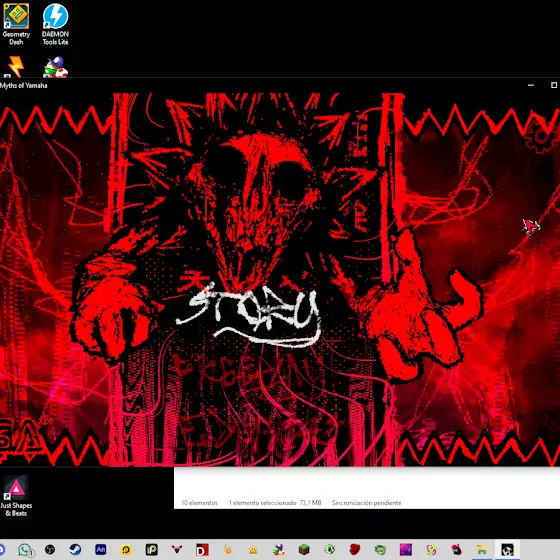The height and width of the screenshot is (560, 560).
Task: Open the DAEMON Tools Lite desktop shortcut
Action: click(55, 24)
